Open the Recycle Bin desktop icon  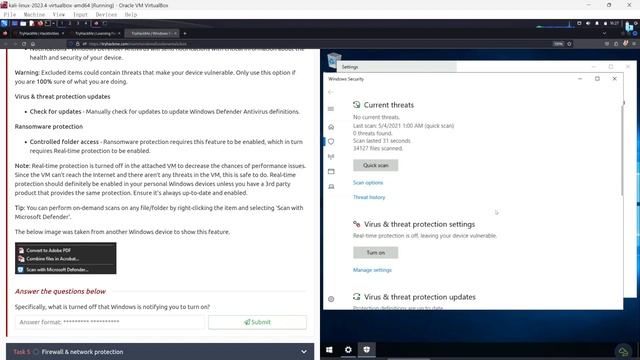[x=334, y=60]
